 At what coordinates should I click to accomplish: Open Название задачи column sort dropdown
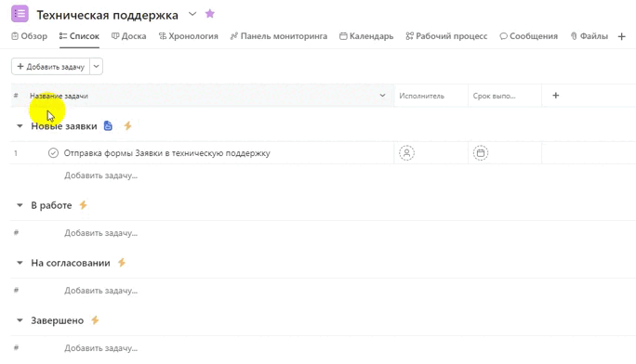382,96
